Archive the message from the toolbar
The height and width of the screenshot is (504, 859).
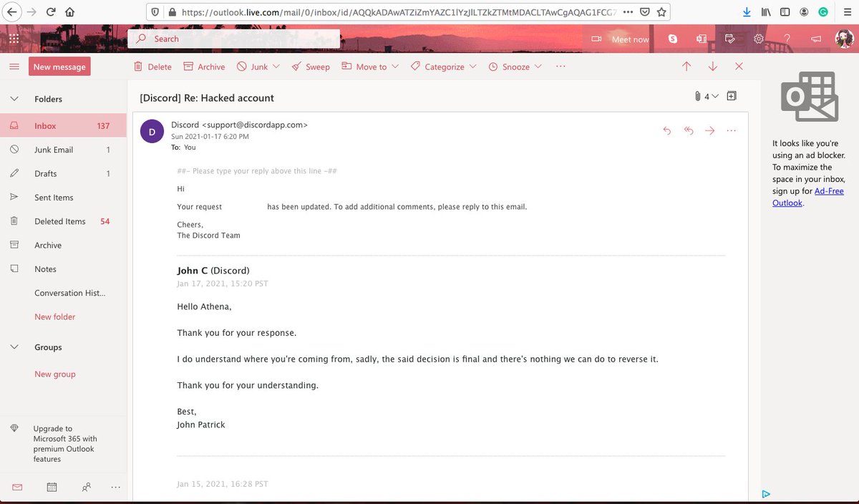204,67
